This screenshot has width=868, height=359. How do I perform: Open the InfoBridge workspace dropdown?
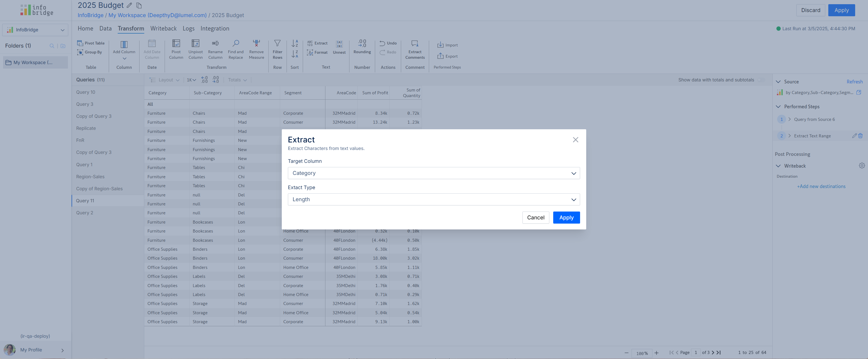point(35,30)
